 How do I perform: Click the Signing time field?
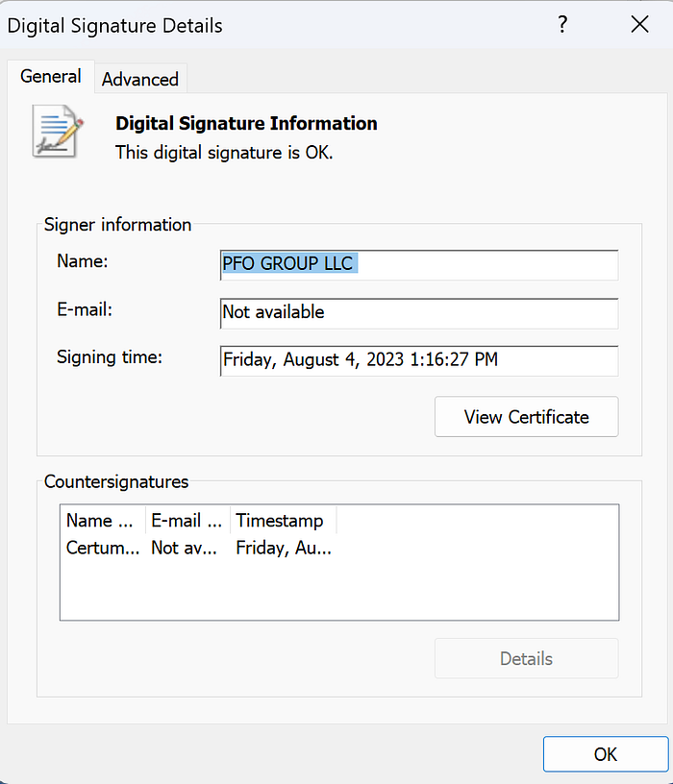(418, 360)
